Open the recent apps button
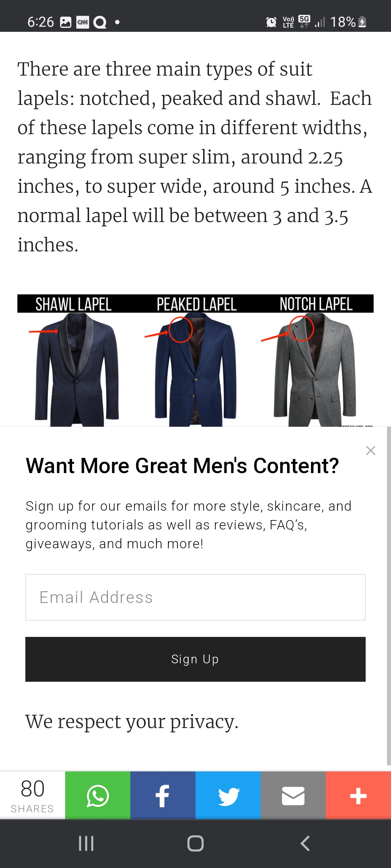This screenshot has height=868, width=391. pyautogui.click(x=86, y=843)
